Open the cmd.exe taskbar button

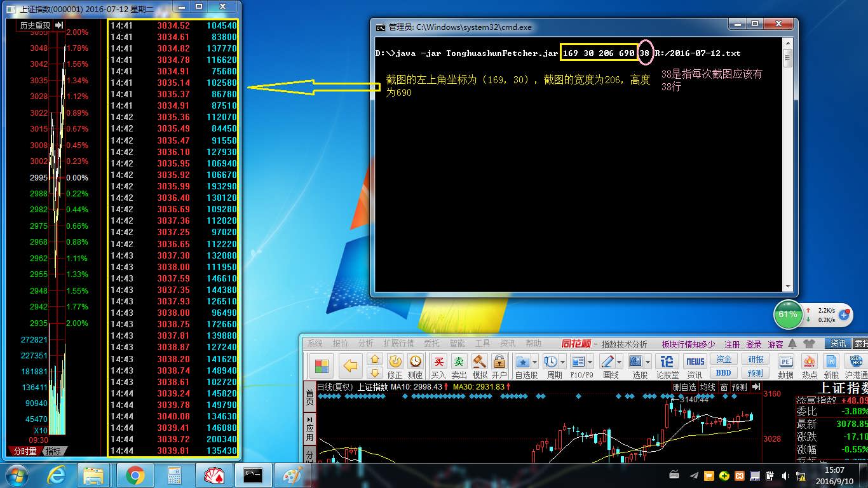(253, 475)
